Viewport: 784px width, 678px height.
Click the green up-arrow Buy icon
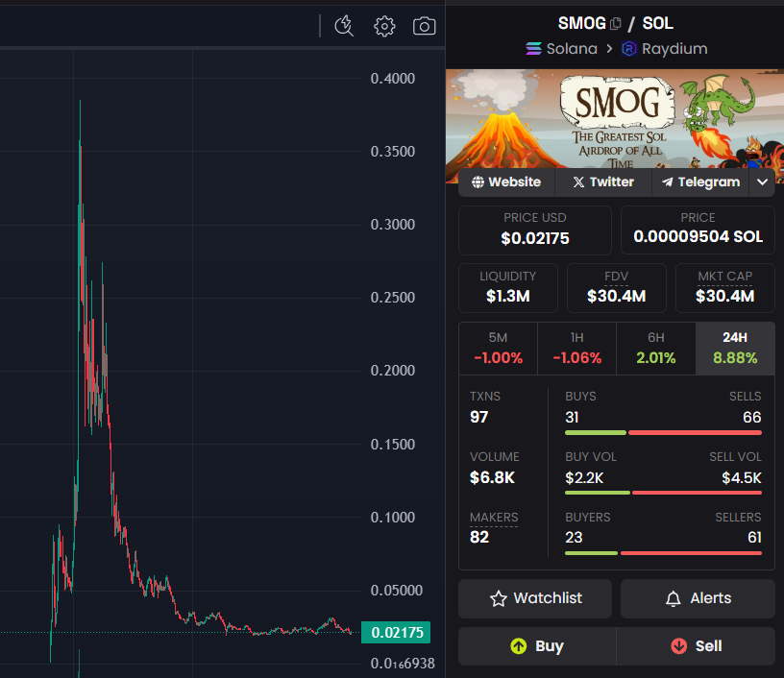pyautogui.click(x=519, y=646)
